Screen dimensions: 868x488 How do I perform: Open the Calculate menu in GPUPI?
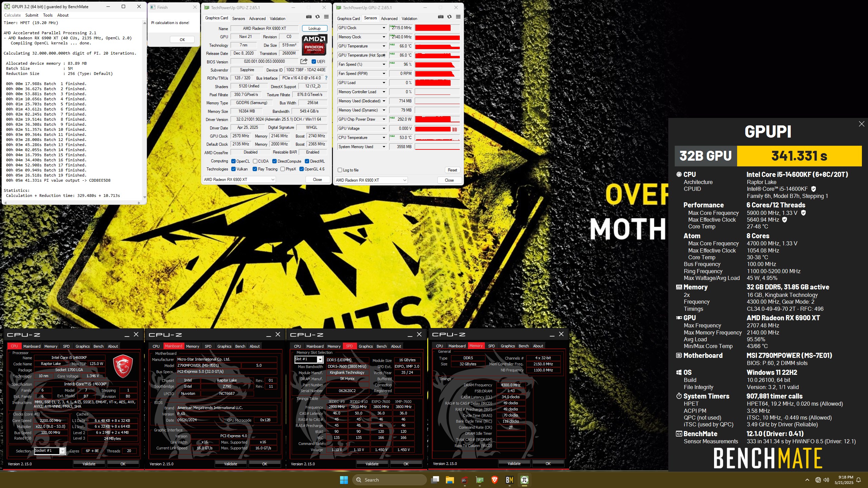12,15
